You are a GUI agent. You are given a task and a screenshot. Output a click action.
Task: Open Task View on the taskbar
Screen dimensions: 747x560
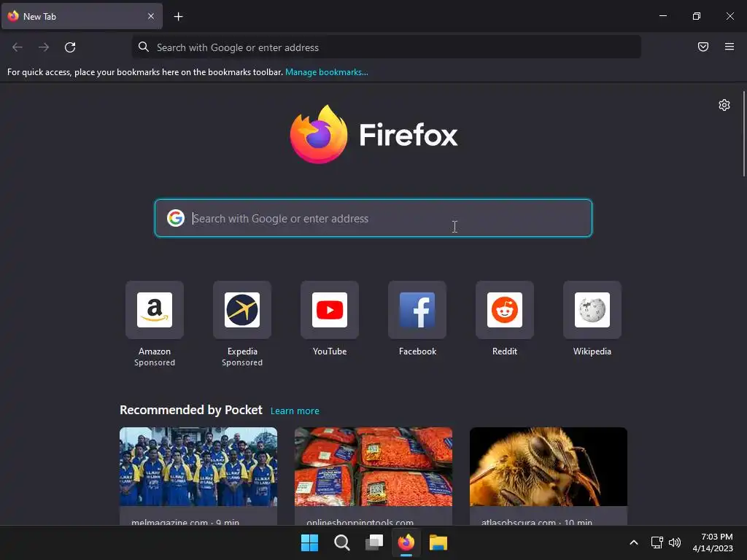374,542
